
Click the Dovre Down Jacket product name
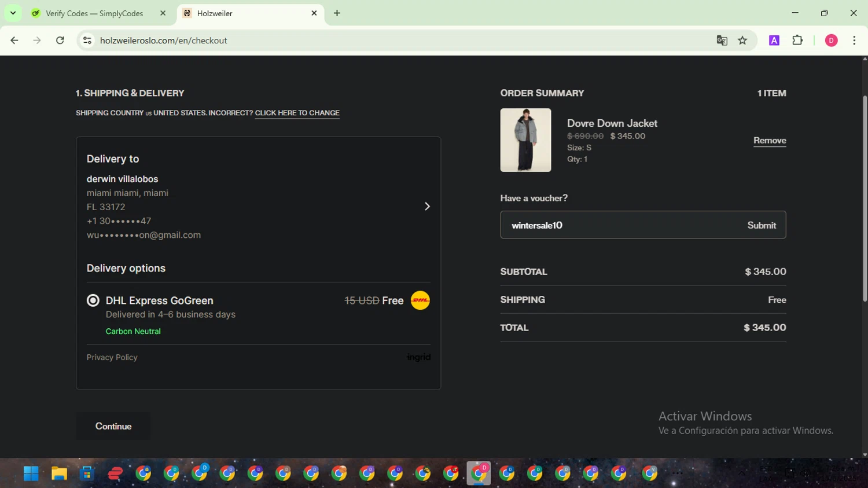coord(612,123)
